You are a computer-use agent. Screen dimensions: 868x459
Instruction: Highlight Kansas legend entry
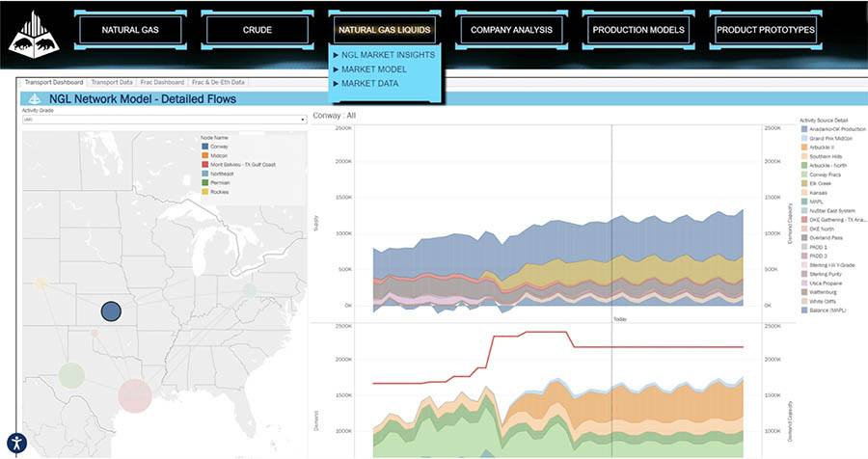814,193
